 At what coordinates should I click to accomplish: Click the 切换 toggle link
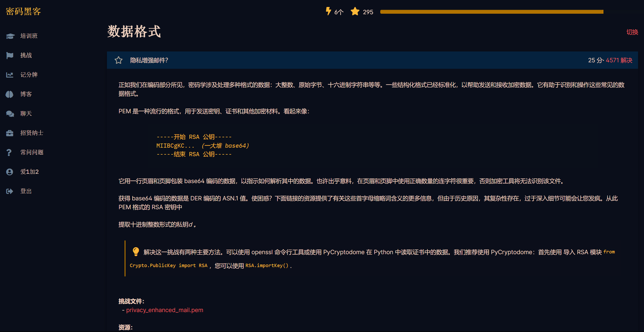coord(632,32)
